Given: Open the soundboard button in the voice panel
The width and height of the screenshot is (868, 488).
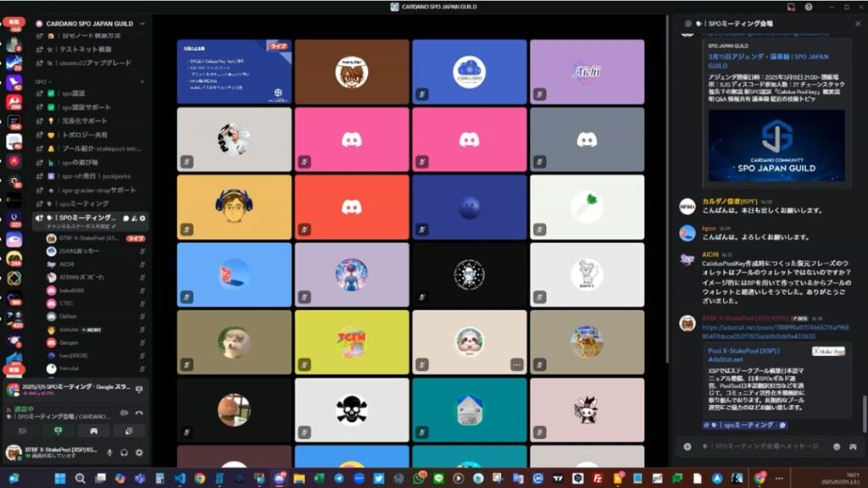Looking at the screenshot, I should pyautogui.click(x=129, y=430).
